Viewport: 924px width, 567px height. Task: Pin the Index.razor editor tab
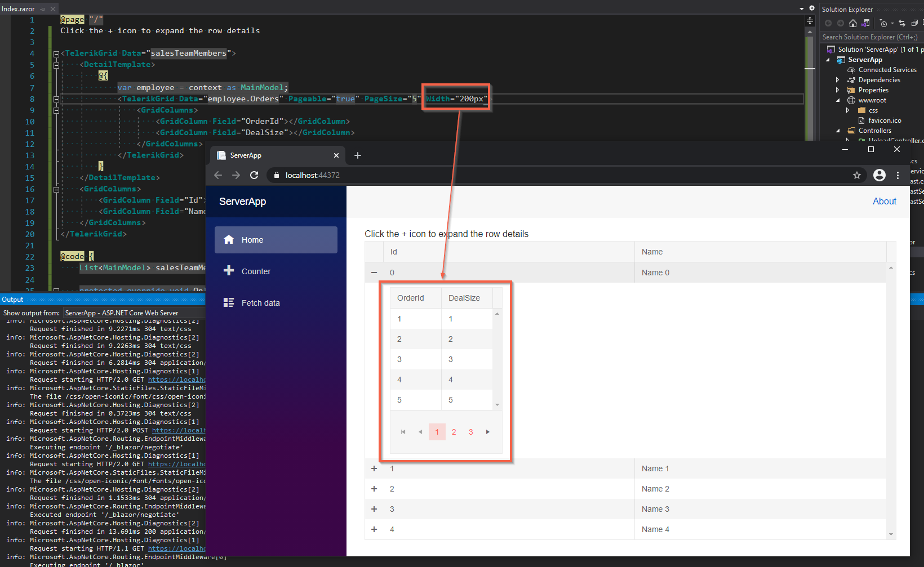click(42, 9)
